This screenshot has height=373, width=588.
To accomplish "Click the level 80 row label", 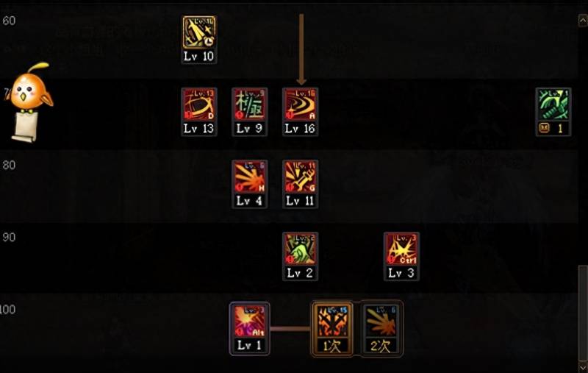I will point(9,165).
